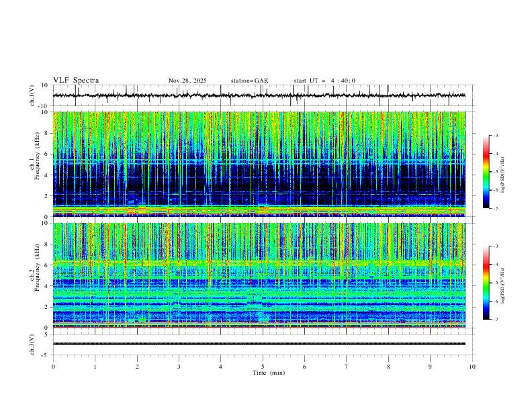The image size is (532, 411).
Task: Click the 'Time (min)' axis label
Action: point(269,373)
